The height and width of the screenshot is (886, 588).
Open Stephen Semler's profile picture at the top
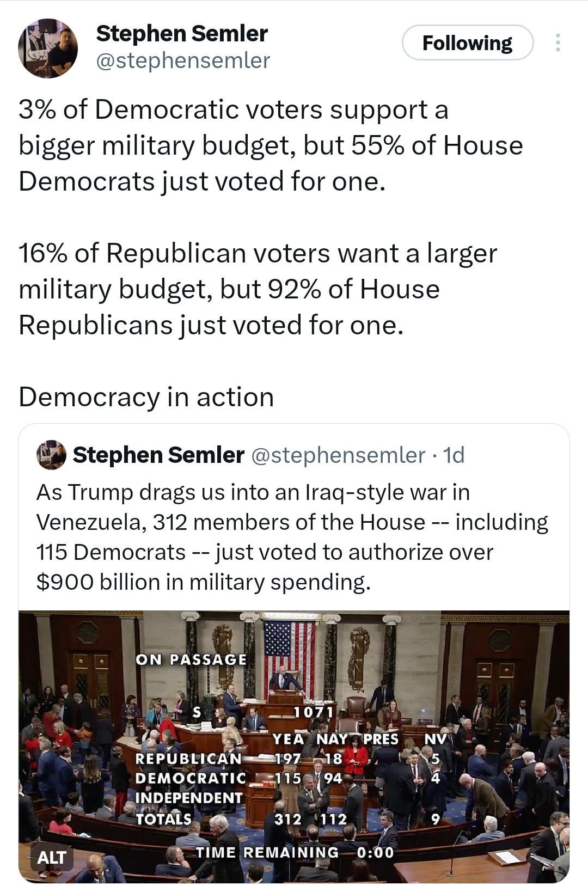(x=48, y=48)
